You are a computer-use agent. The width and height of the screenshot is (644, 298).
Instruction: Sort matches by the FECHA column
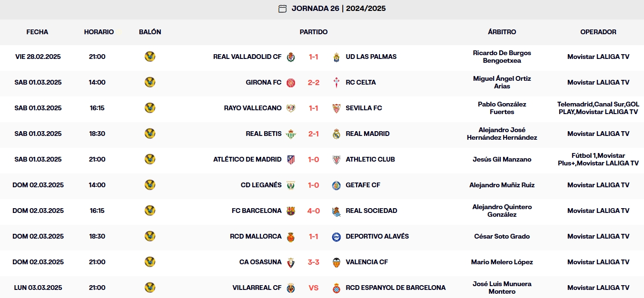(37, 32)
